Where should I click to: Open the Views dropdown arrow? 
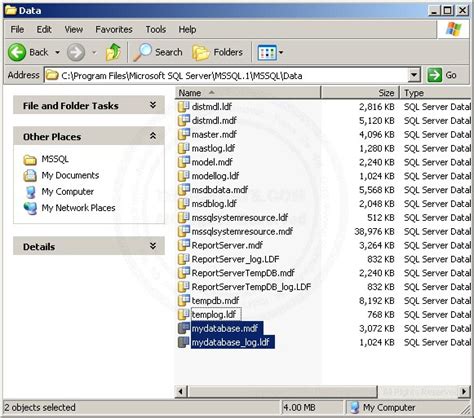coord(281,52)
